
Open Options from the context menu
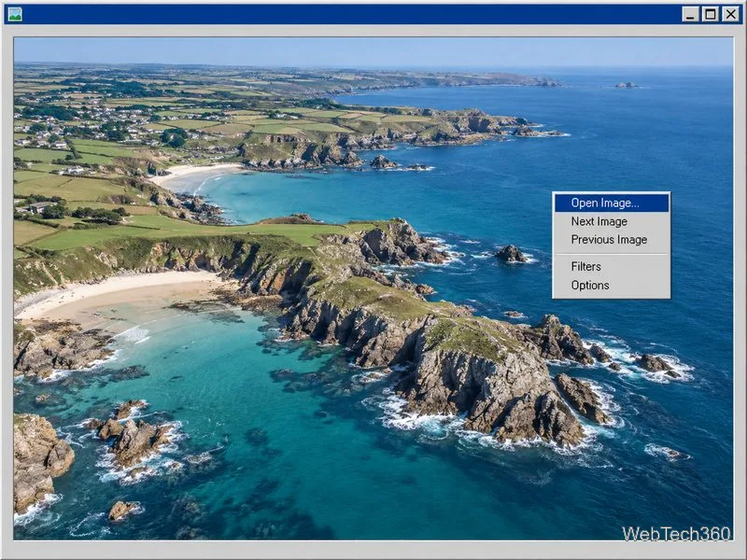[612, 286]
